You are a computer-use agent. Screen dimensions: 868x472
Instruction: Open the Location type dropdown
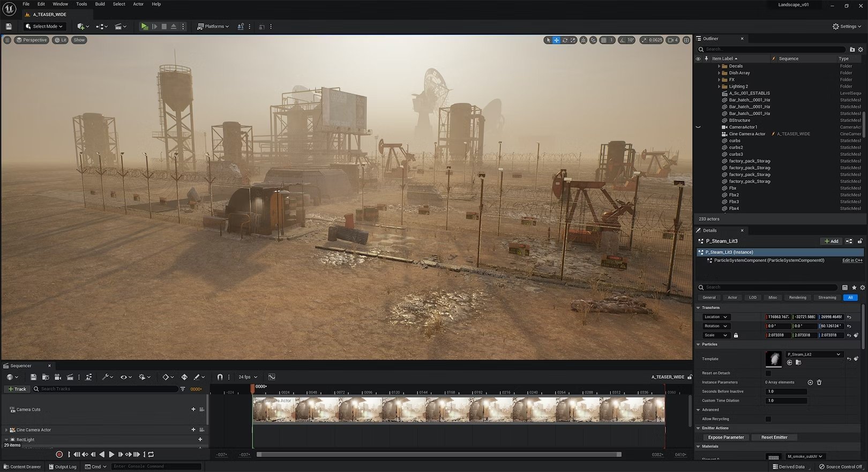[x=716, y=317]
